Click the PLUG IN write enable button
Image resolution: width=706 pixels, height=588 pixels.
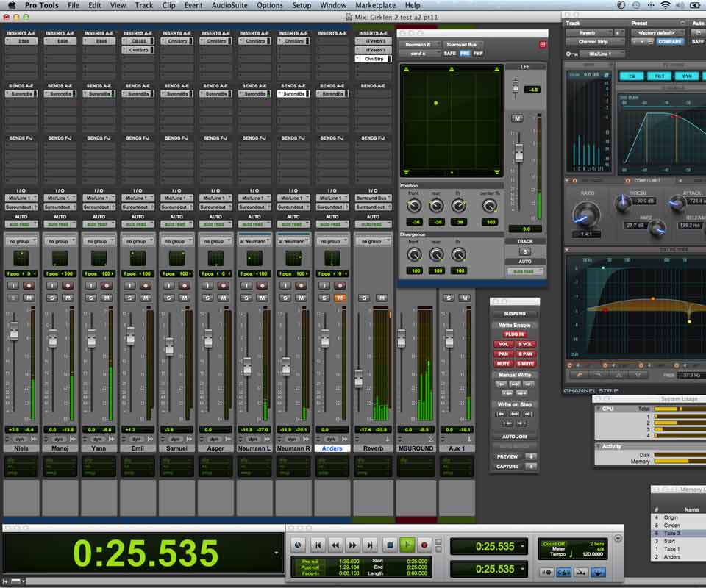pyautogui.click(x=514, y=334)
